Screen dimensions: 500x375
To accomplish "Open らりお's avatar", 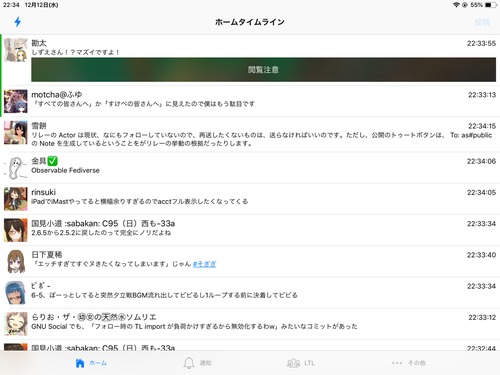I will point(16,324).
